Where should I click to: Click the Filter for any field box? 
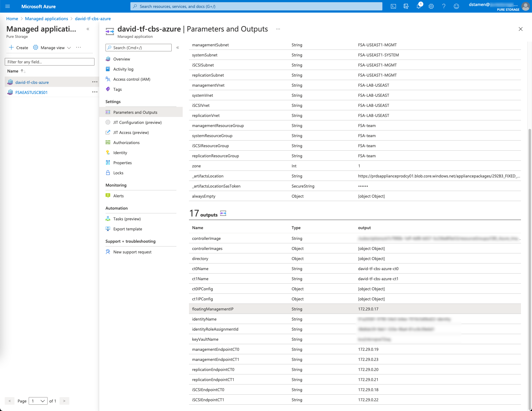click(x=49, y=62)
